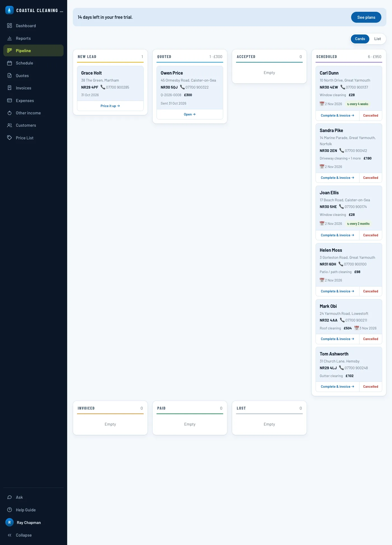This screenshot has width=392, height=545.
Task: Navigate to Invoices
Action: [x=33, y=88]
